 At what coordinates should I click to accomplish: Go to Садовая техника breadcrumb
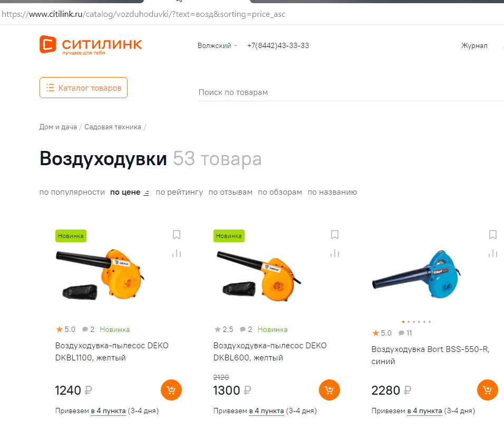point(112,127)
